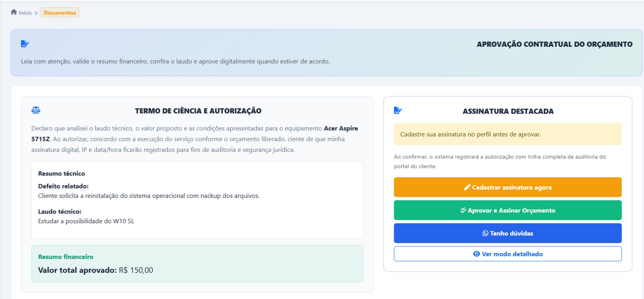Click the Laudo técnico label
The height and width of the screenshot is (299, 644).
tap(60, 211)
